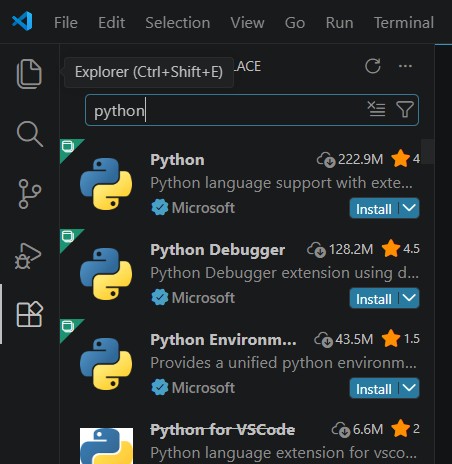Viewport: 452px width, 464px height.
Task: Open the File menu
Action: (x=66, y=23)
